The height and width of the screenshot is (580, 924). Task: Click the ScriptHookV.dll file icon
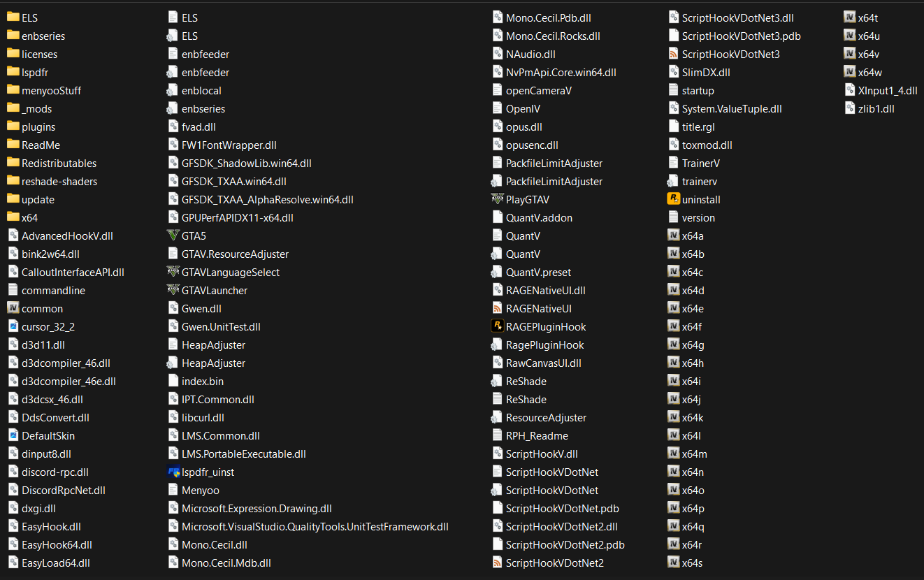498,454
